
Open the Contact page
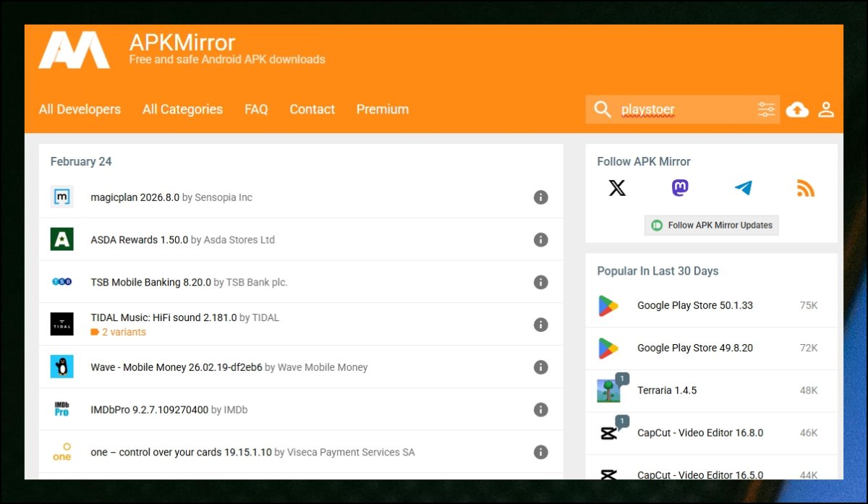312,109
